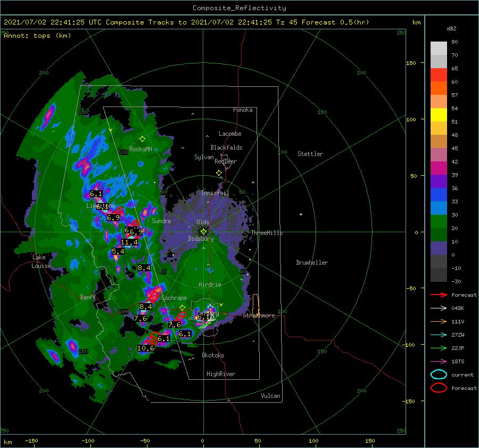Viewport: 479px width, 448px height.
Task: Click the yellow diamond marker below RedDeer
Action: point(219,173)
